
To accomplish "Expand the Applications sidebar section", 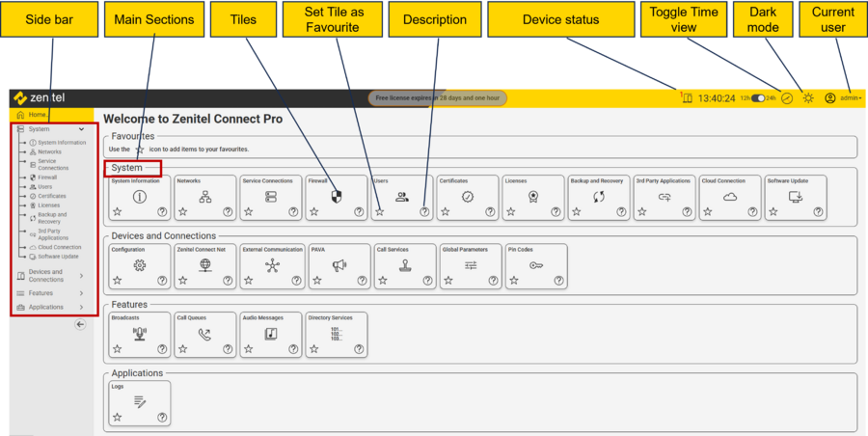I will [x=81, y=307].
